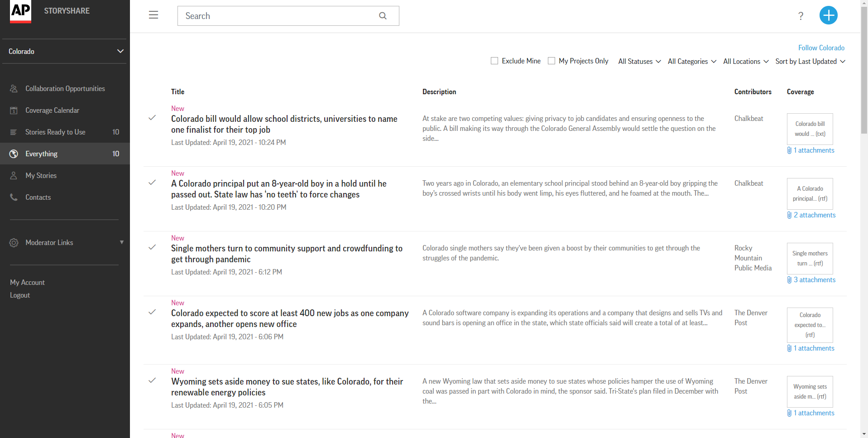The width and height of the screenshot is (868, 438).
Task: Open Collaboration Opportunities in sidebar
Action: pos(65,89)
